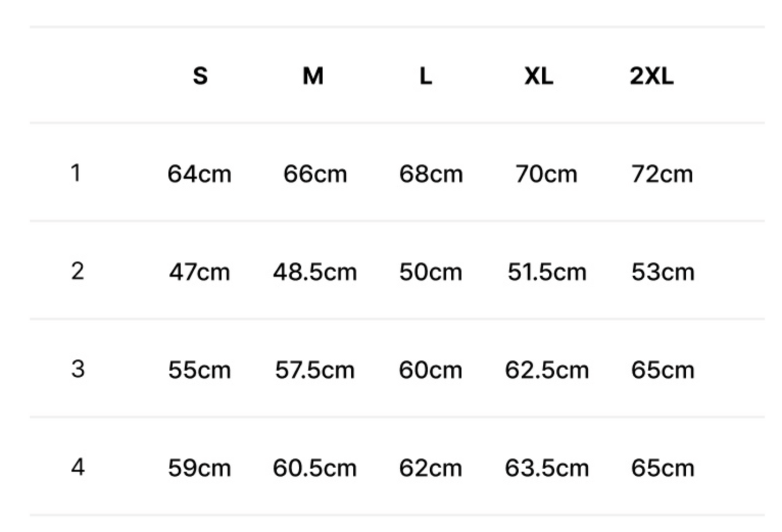Select the 70cm measurement cell
This screenshot has height=532, width=782.
tap(546, 174)
